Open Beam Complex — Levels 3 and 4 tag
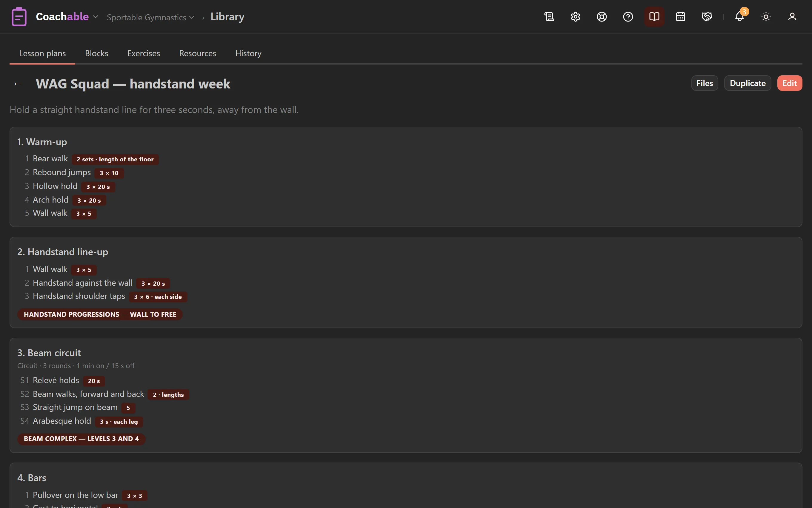 pyautogui.click(x=81, y=439)
